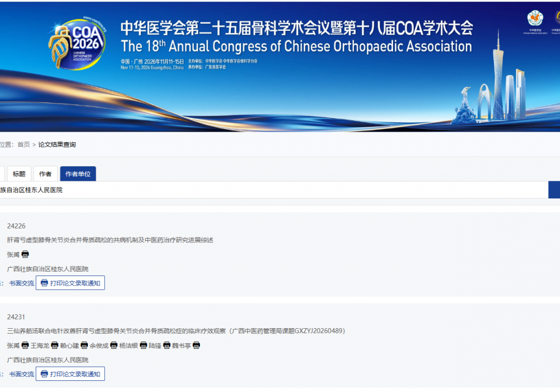Image resolution: width=560 pixels, height=392 pixels.
Task: Click the title starting 三仙养筋汤联合电针
Action: [176, 331]
